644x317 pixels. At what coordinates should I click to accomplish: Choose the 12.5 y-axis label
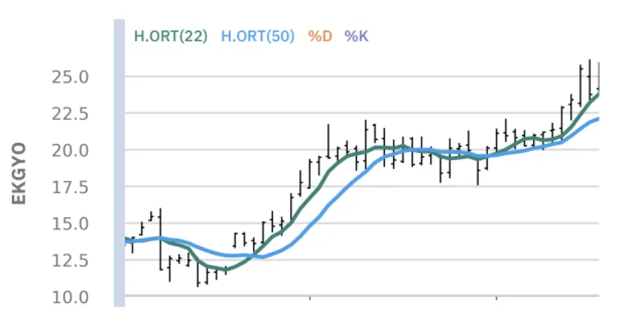(70, 260)
